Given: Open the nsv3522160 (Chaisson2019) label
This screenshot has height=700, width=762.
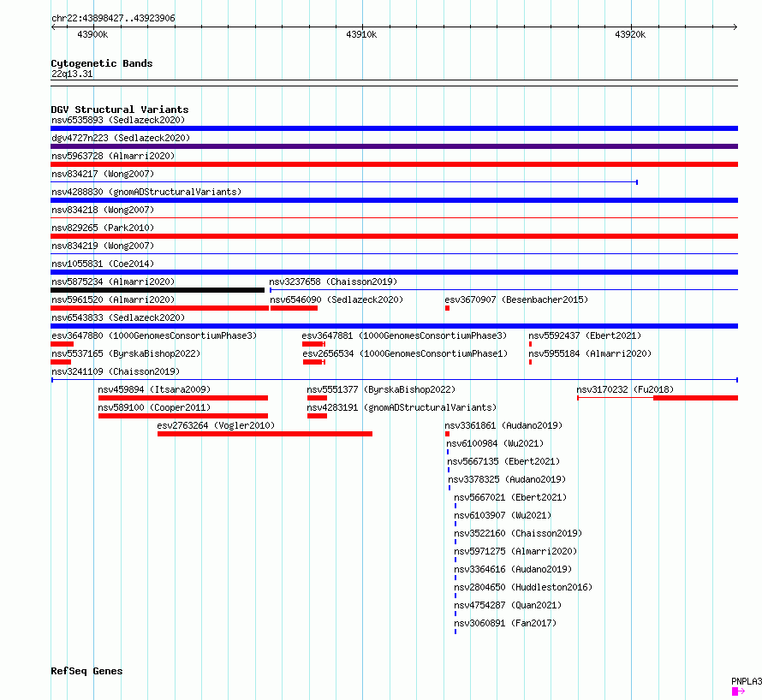Looking at the screenshot, I should [518, 533].
